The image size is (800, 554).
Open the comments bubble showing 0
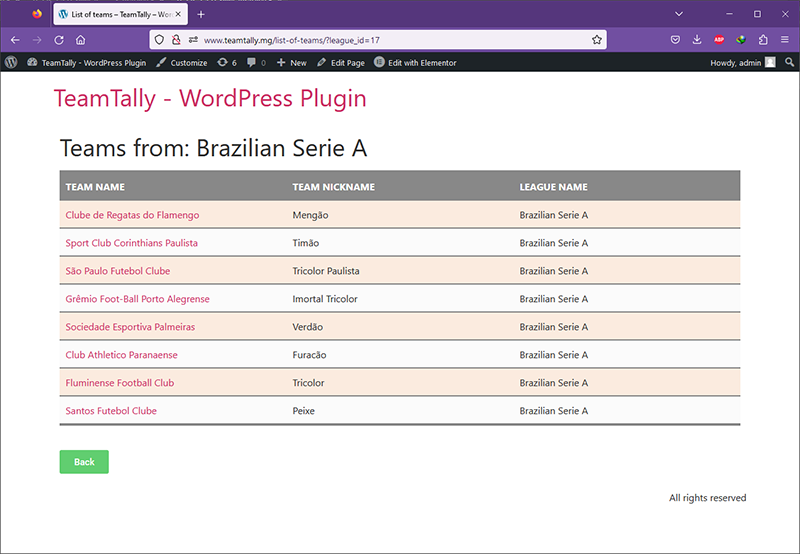[256, 63]
